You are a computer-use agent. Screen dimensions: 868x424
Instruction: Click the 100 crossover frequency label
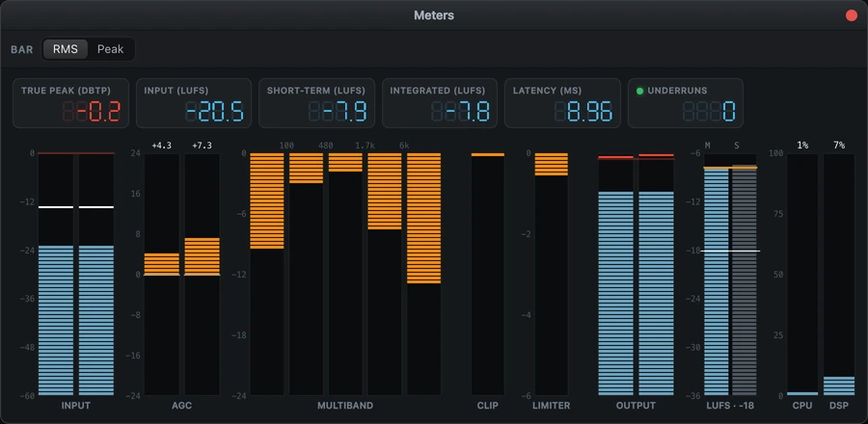pyautogui.click(x=286, y=146)
